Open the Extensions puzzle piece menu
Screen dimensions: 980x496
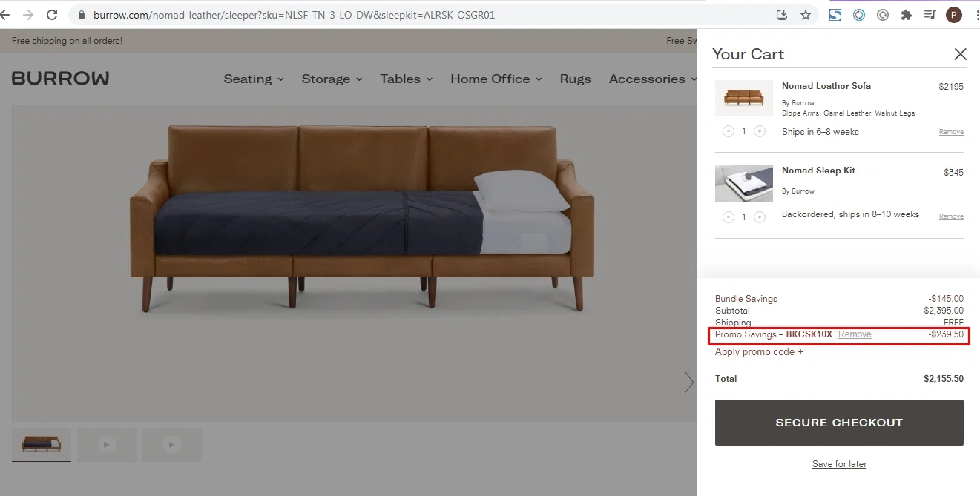coord(906,15)
